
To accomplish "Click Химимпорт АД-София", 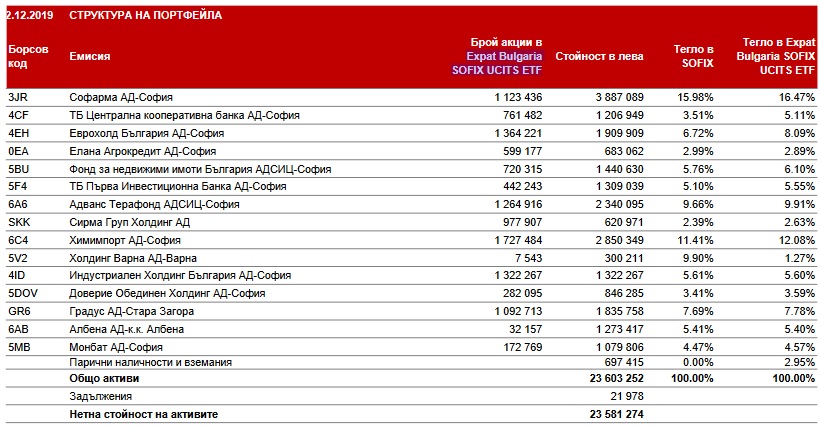I will (125, 240).
